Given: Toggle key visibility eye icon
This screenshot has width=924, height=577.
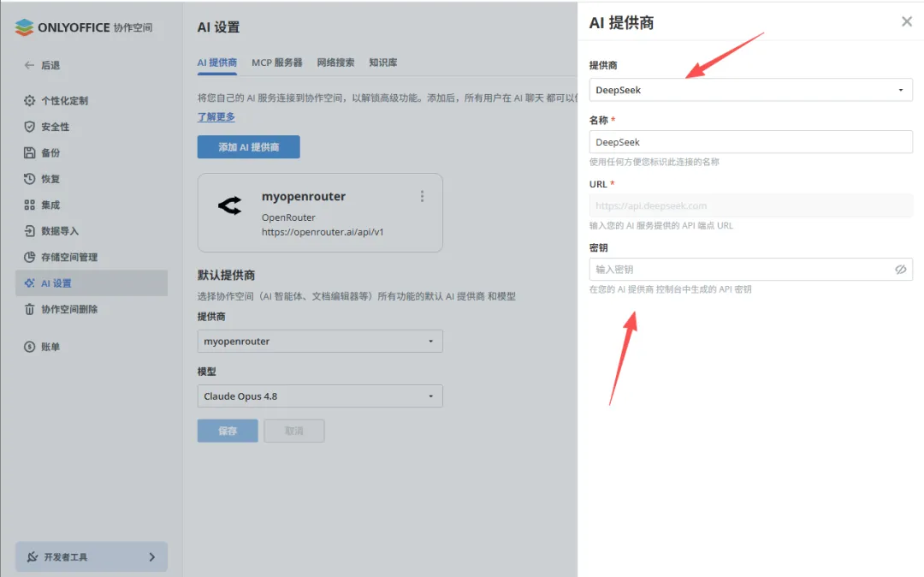Looking at the screenshot, I should (x=900, y=270).
